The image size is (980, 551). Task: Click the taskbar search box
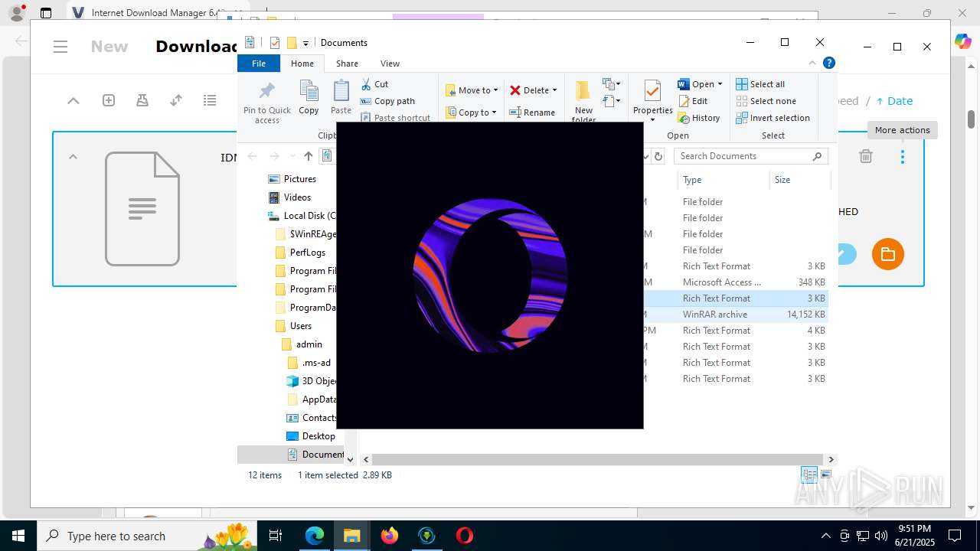(x=148, y=536)
